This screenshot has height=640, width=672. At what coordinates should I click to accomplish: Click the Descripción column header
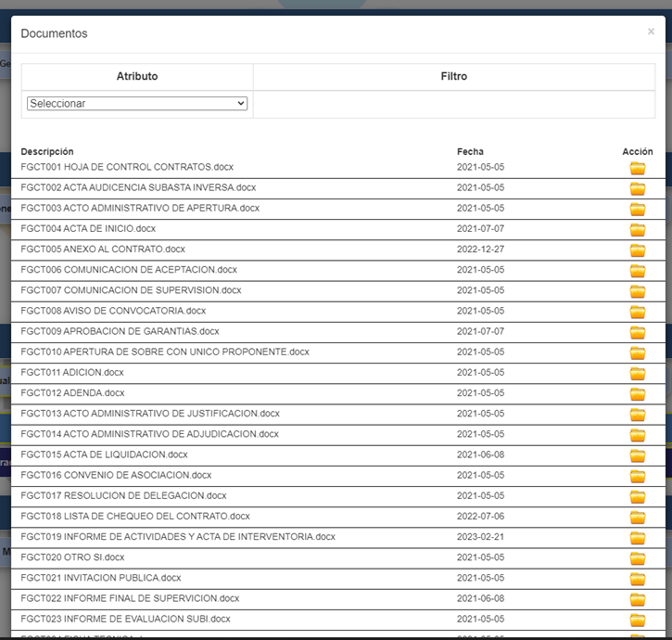coord(47,151)
